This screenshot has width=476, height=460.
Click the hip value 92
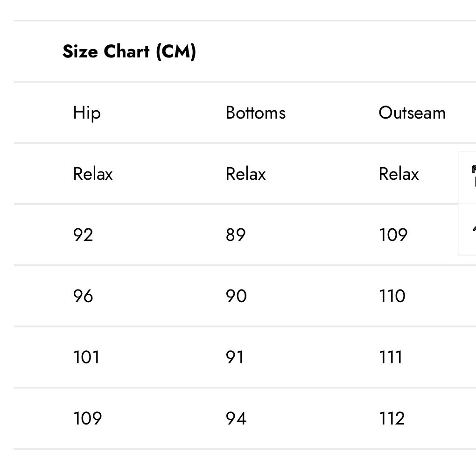(83, 235)
